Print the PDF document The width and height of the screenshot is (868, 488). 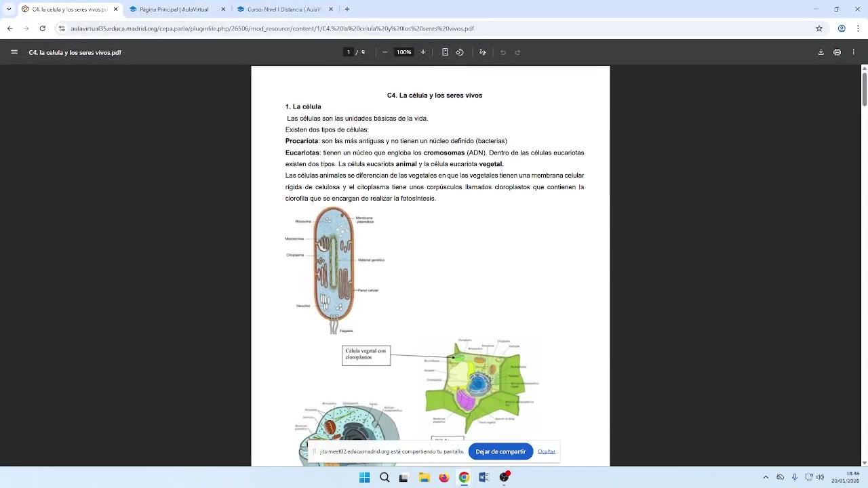tap(837, 52)
